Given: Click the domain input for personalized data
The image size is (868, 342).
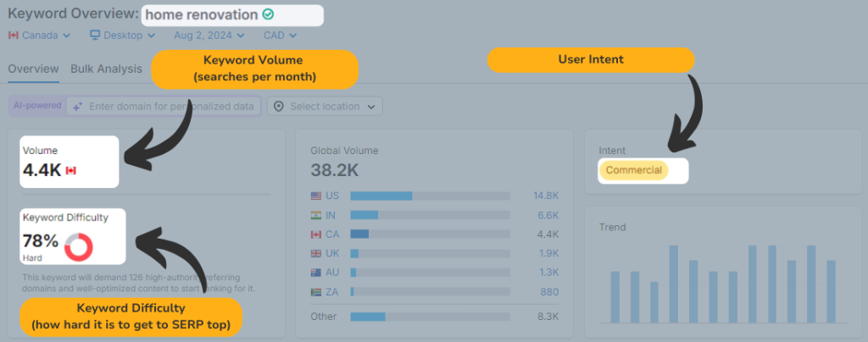Looking at the screenshot, I should click(171, 107).
